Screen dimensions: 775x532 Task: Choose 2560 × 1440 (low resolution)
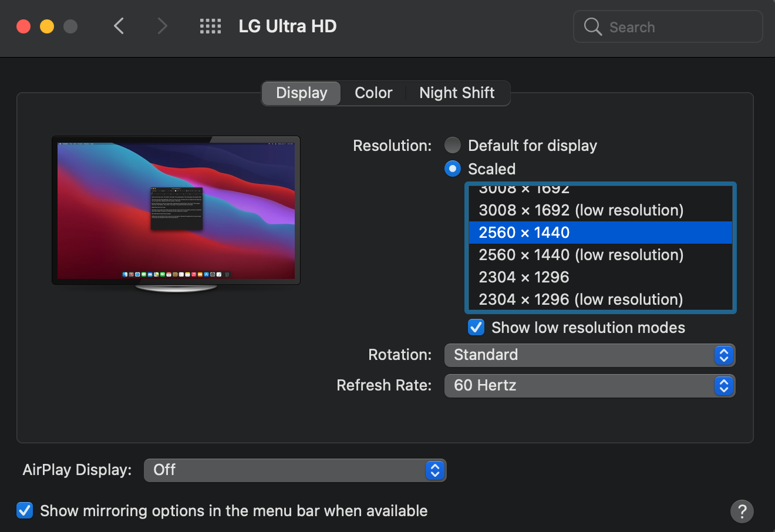click(x=601, y=255)
